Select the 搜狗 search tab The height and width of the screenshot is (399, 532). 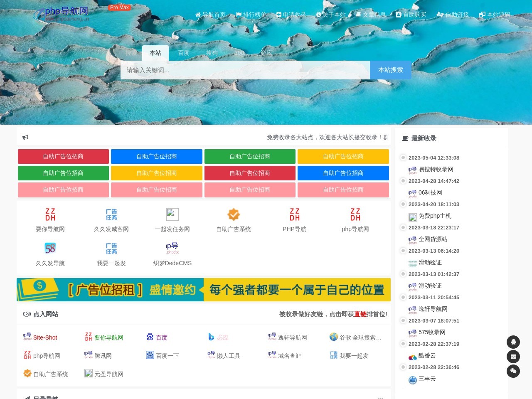click(x=213, y=53)
